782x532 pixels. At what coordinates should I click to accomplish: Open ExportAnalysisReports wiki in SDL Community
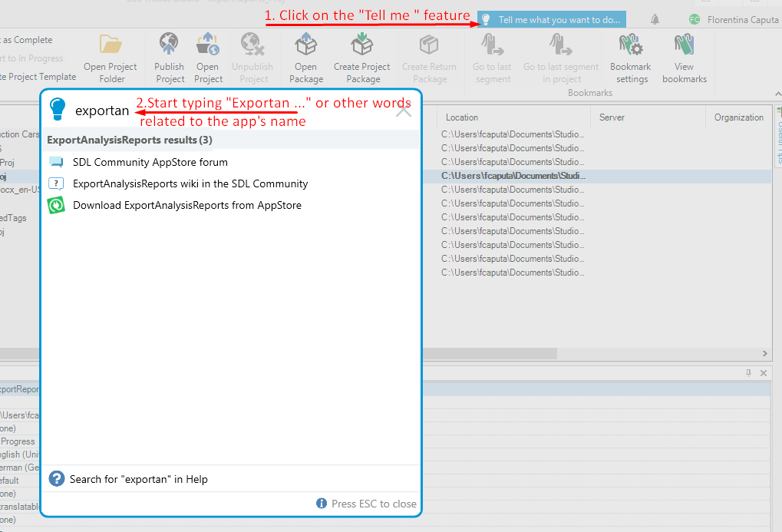point(190,183)
